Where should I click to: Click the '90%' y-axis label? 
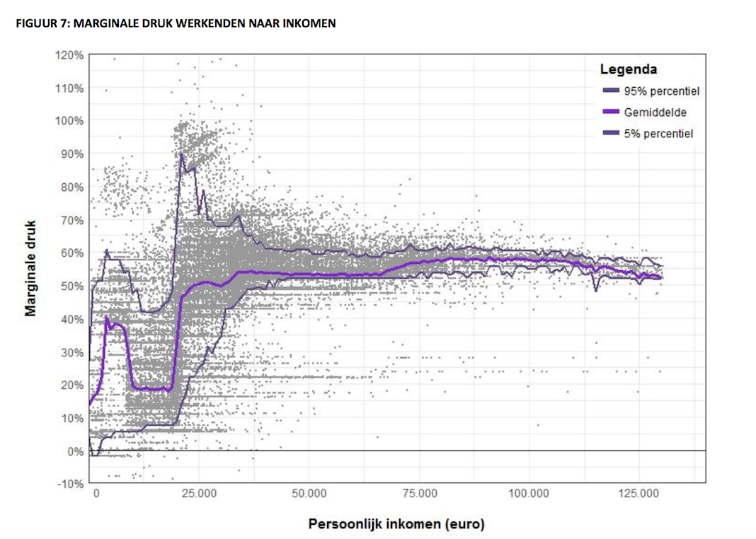(x=72, y=154)
